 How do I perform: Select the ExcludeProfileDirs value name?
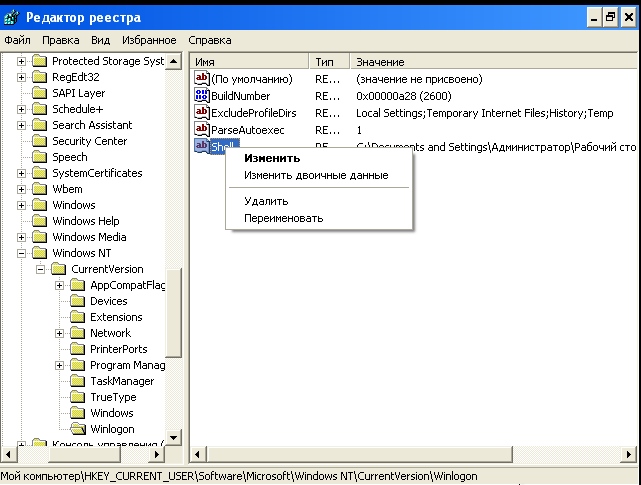pos(253,113)
